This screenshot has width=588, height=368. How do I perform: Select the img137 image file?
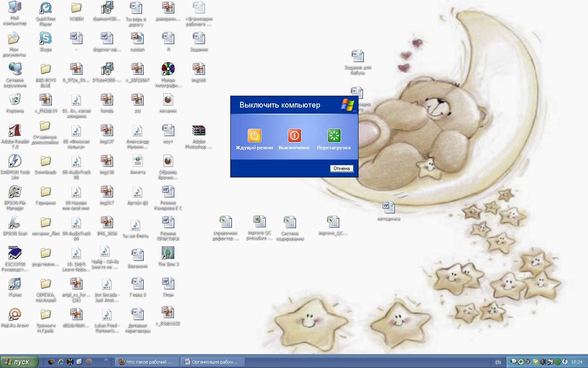107,134
